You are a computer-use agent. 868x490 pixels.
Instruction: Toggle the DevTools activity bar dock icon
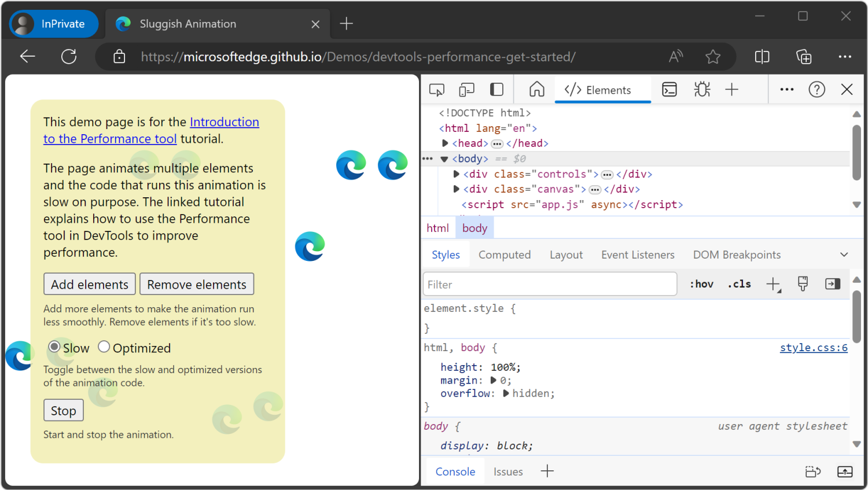pyautogui.click(x=496, y=90)
